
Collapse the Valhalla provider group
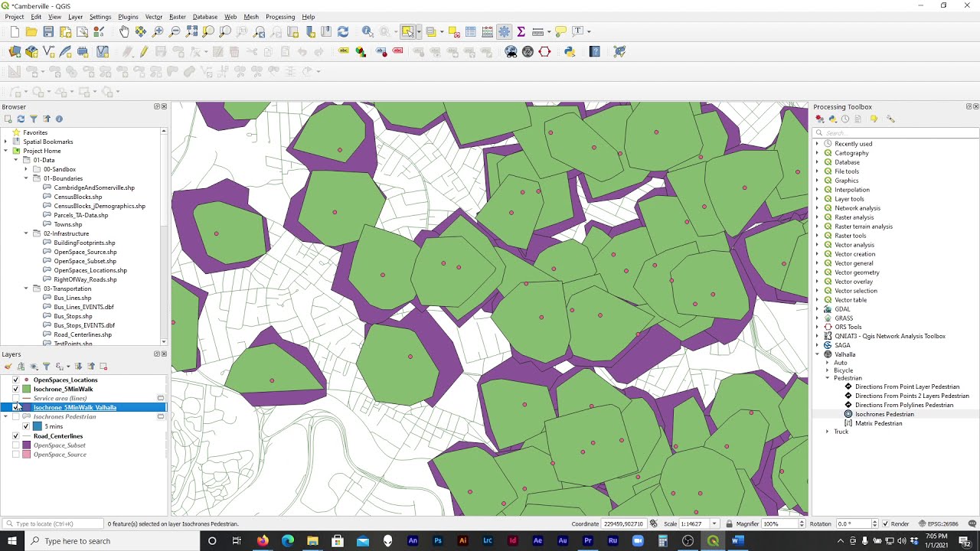click(817, 354)
